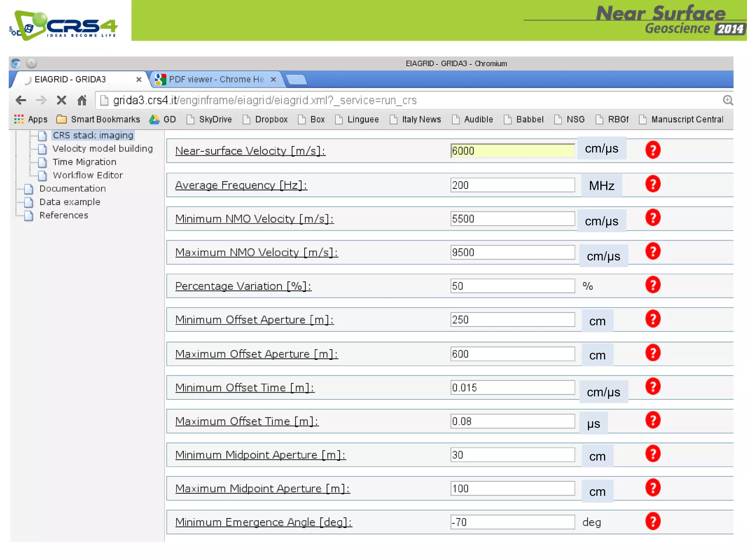747x560 pixels.
Task: Click help icon for Average Frequency
Action: [x=653, y=184]
